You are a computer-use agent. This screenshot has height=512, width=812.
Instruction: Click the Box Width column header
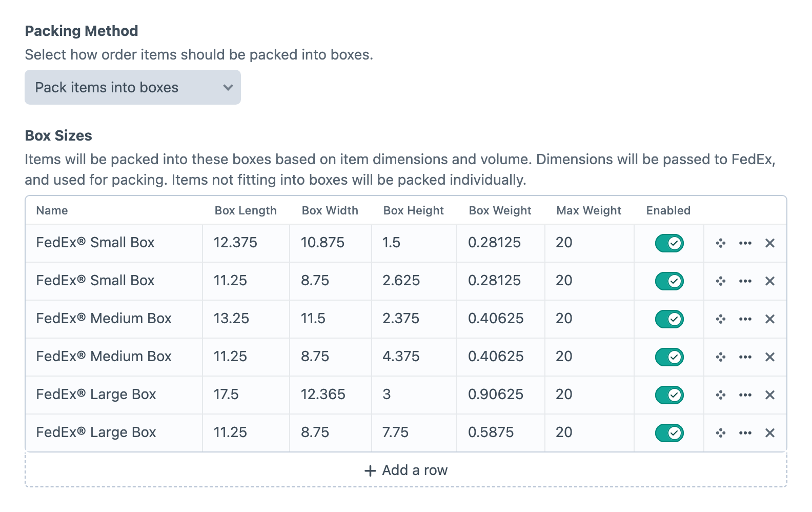point(330,210)
